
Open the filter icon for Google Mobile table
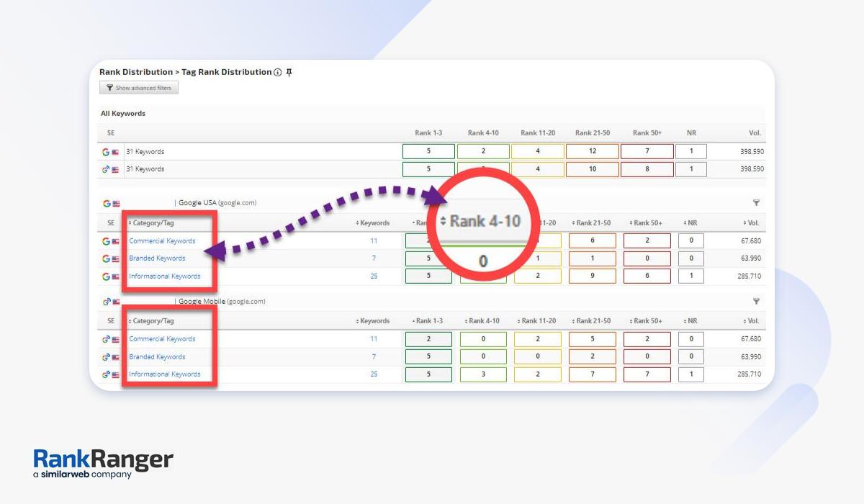coord(756,301)
